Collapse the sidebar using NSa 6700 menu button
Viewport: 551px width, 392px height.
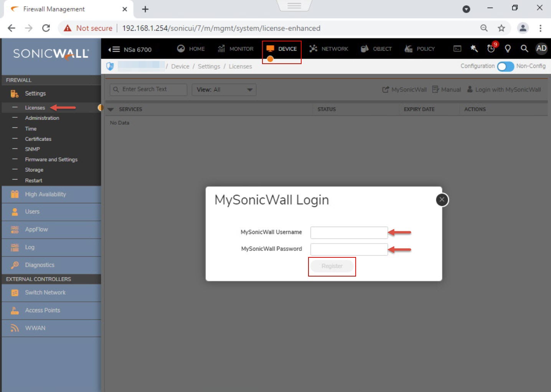[x=114, y=49]
